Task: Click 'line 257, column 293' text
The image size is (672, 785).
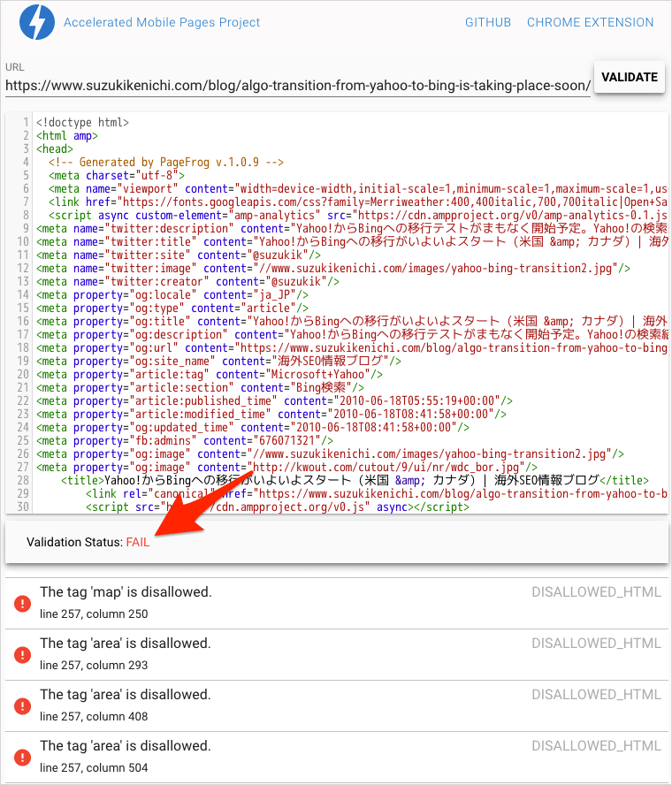Action: click(94, 666)
